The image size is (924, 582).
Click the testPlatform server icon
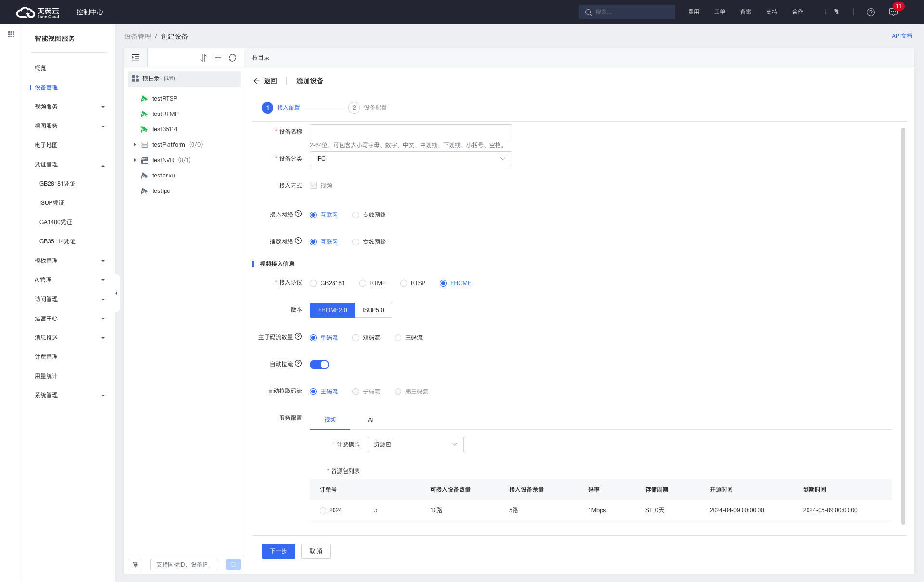144,145
